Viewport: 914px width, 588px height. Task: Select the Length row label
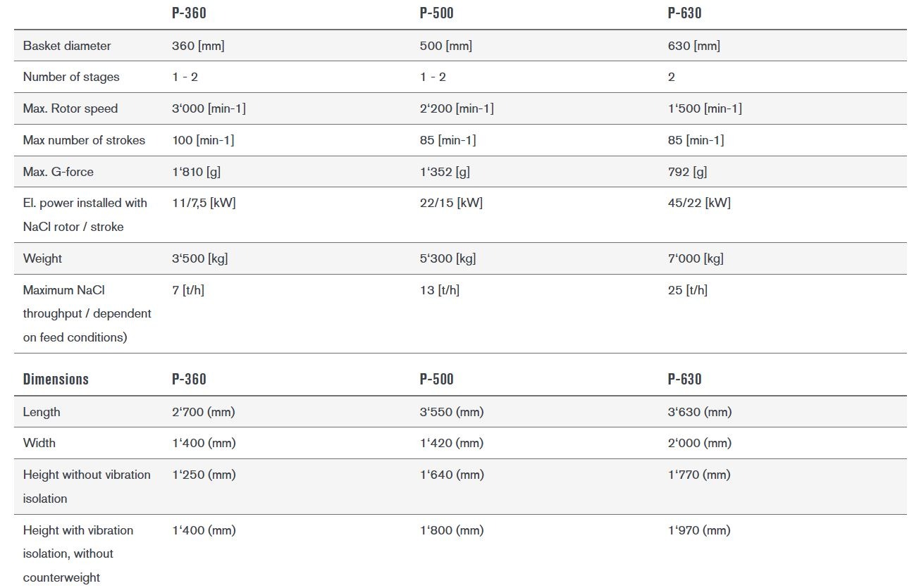(42, 412)
